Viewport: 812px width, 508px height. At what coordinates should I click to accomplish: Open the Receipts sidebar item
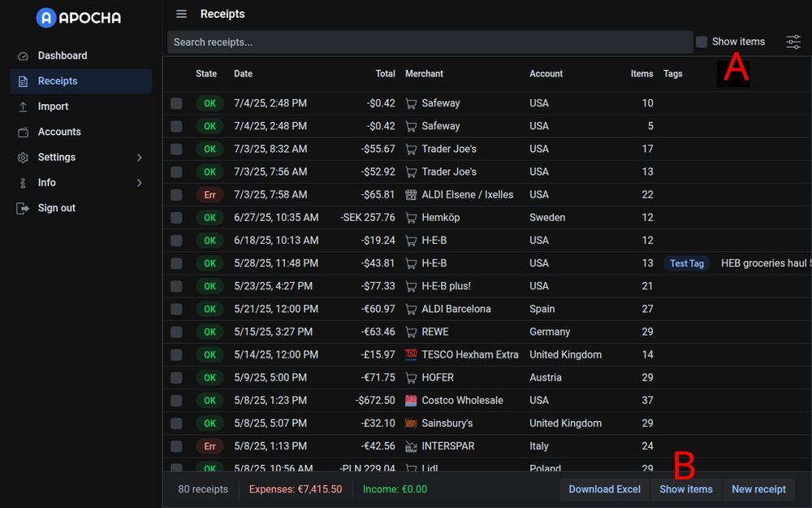point(80,80)
